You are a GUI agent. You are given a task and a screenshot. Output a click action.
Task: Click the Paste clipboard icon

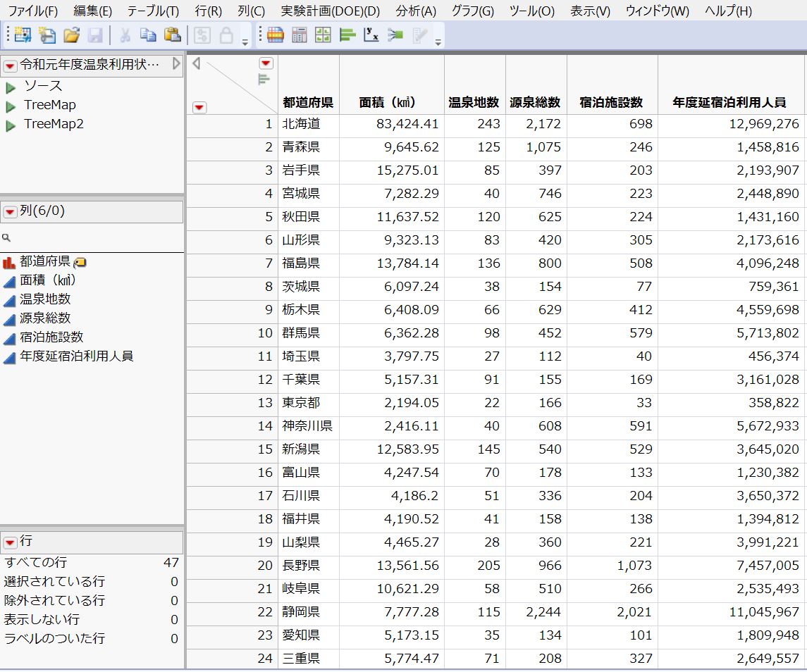pyautogui.click(x=173, y=35)
